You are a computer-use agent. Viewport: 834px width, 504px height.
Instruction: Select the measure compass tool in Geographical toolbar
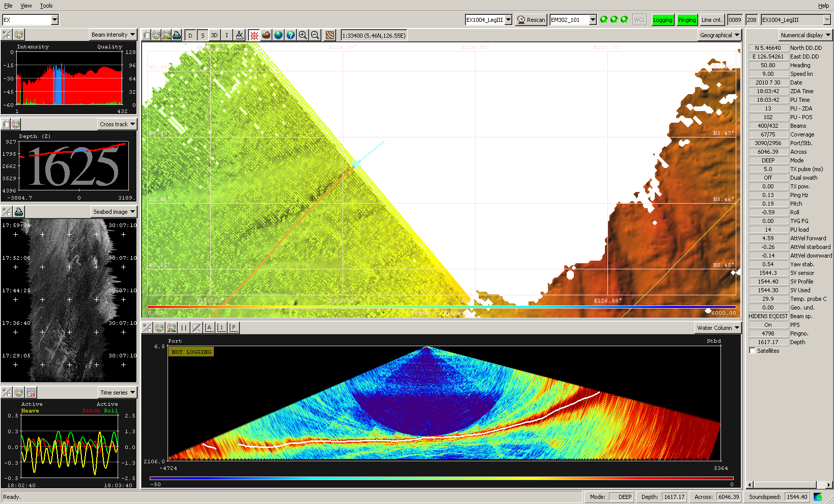[239, 35]
